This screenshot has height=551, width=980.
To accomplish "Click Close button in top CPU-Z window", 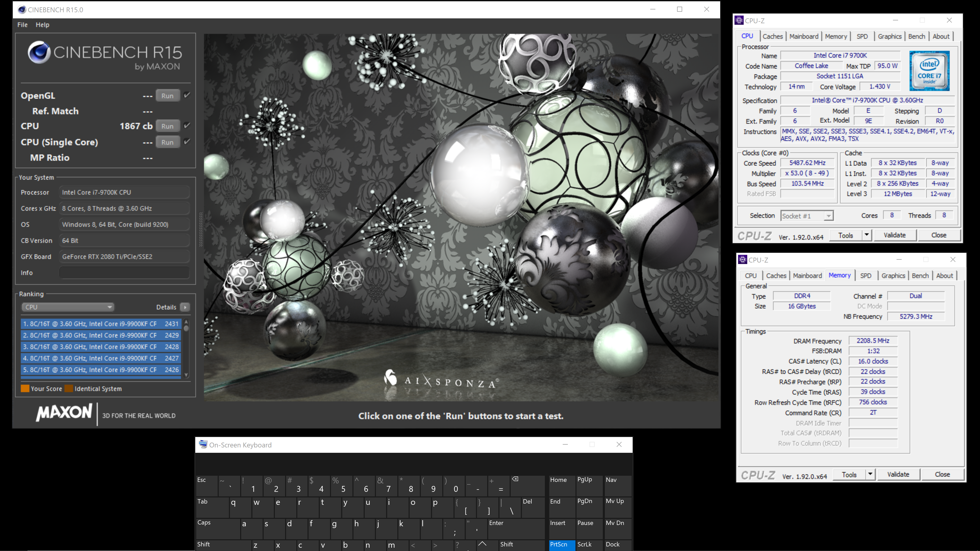I will [x=939, y=235].
